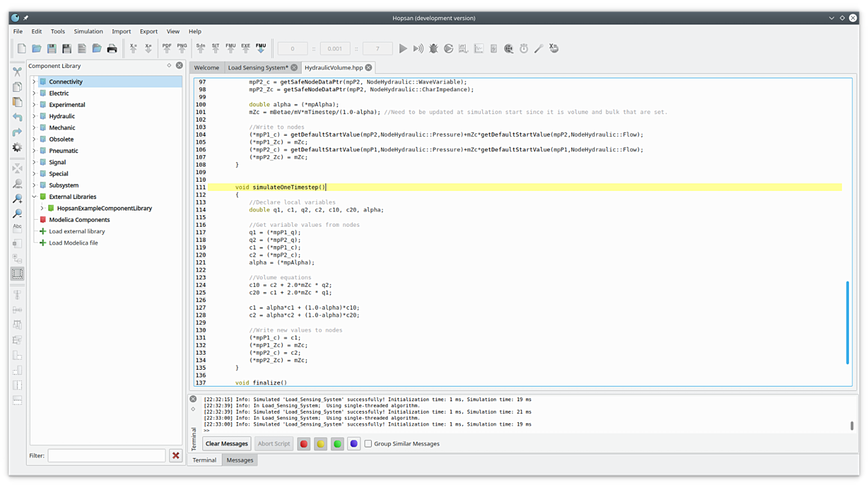Switch to Load Sensing System tab
868x488 pixels.
[258, 68]
